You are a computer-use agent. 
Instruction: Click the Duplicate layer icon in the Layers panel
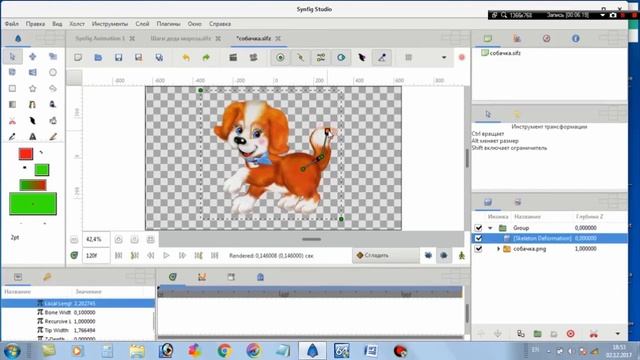521,334
